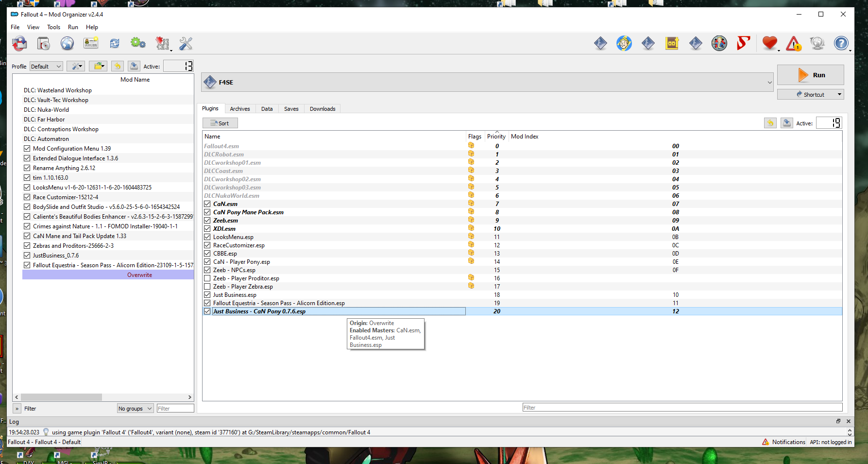Click the Sort button in Plugins tab
The width and height of the screenshot is (868, 464).
pos(220,123)
